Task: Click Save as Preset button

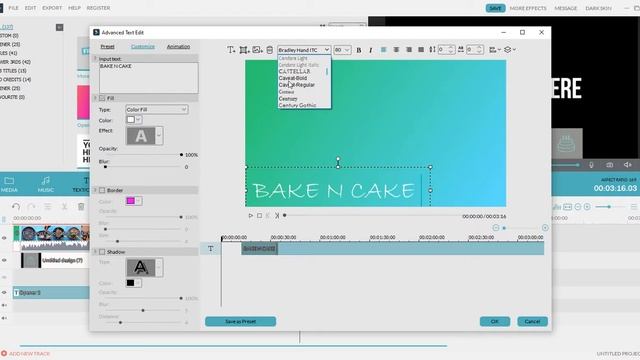Action: 240,321
